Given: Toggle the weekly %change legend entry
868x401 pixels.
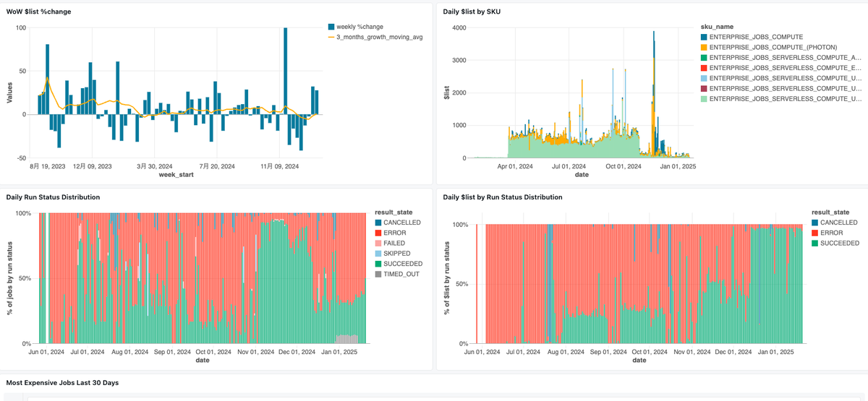Looking at the screenshot, I should pyautogui.click(x=356, y=27).
